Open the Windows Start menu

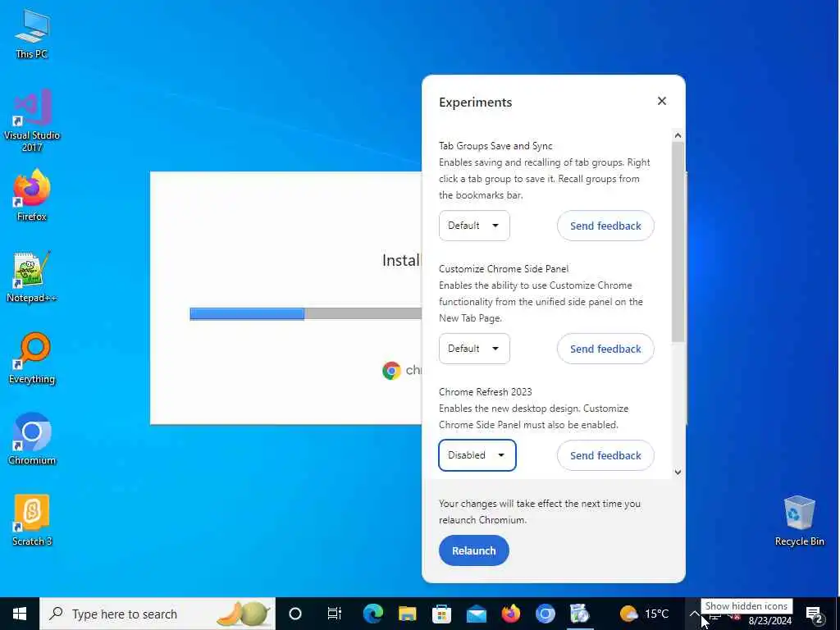pos(20,614)
